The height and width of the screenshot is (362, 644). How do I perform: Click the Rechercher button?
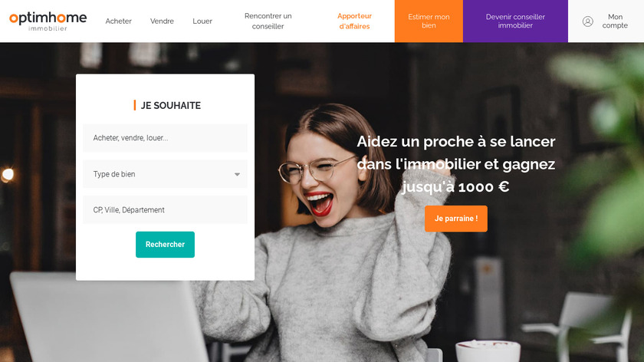(165, 245)
